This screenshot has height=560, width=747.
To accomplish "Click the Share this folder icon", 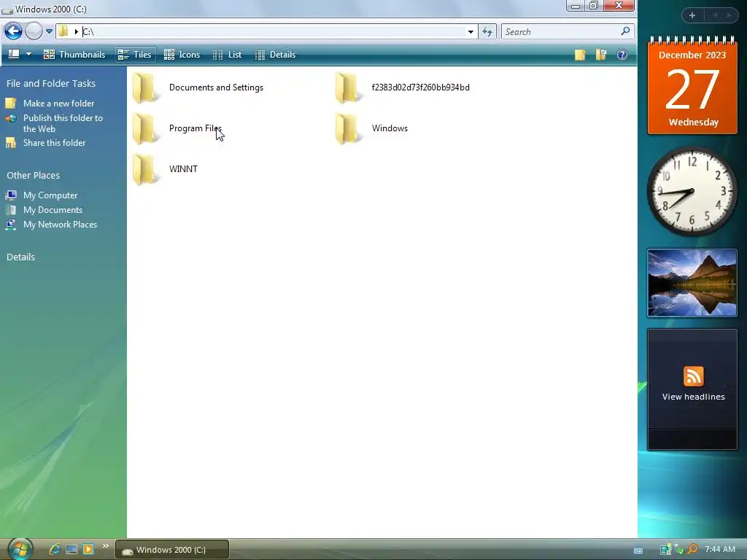I will coord(11,143).
